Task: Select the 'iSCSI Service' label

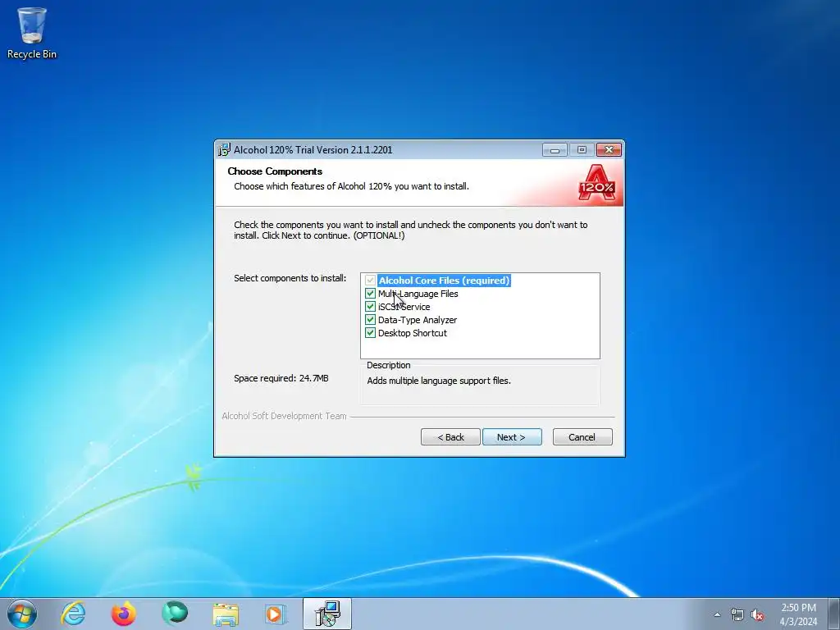Action: coord(404,307)
